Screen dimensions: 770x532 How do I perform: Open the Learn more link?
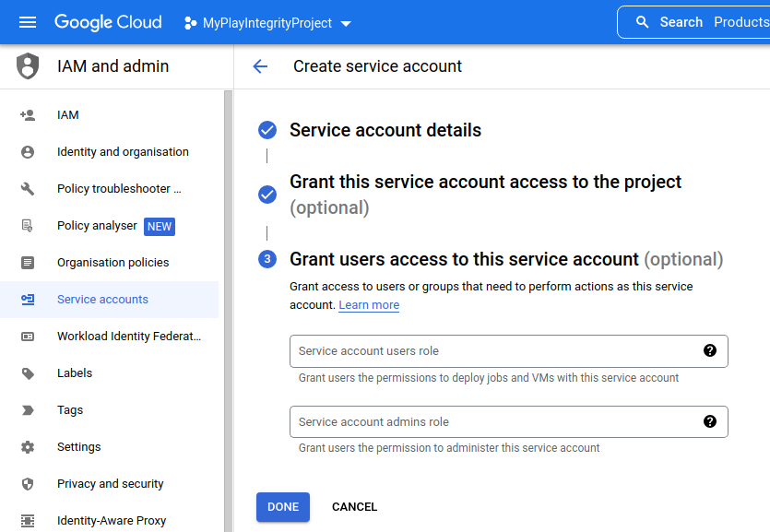click(368, 304)
